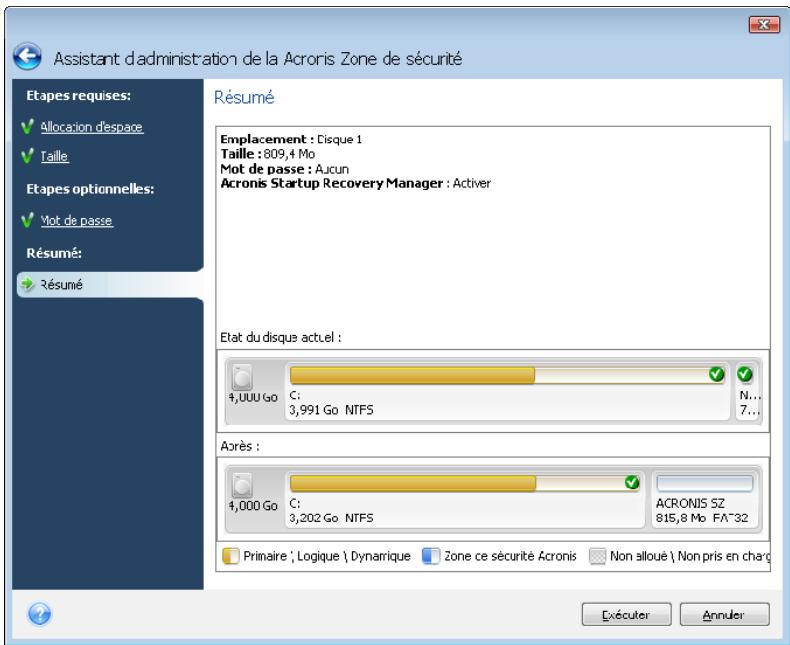Click the C: 3,991 Go partition usage bar
The height and width of the screenshot is (645, 790).
click(507, 375)
